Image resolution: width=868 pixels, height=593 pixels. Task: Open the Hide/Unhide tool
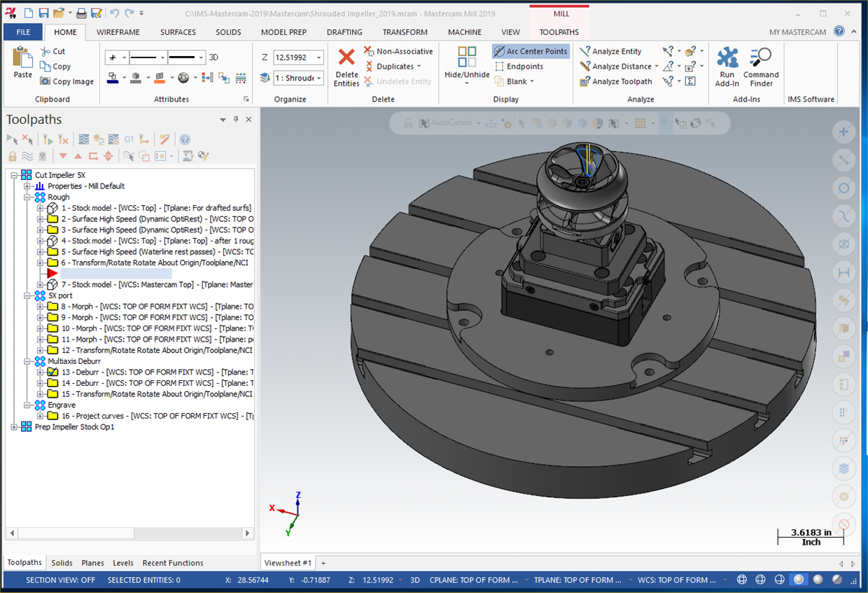(467, 67)
